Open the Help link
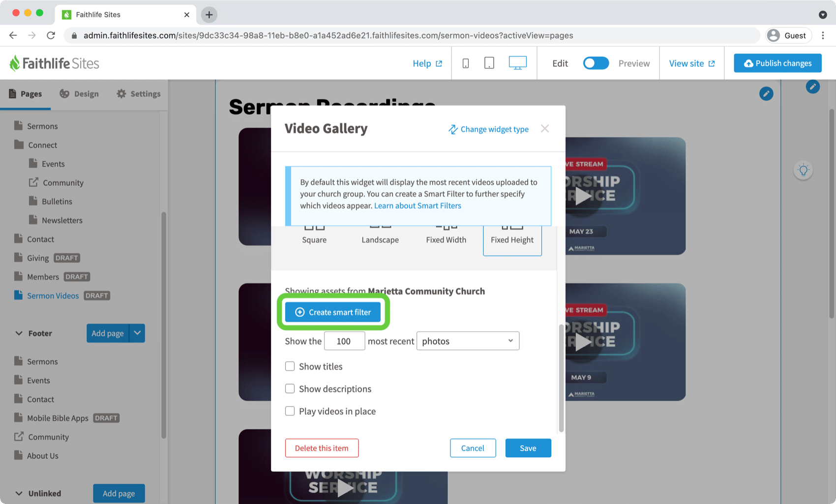 (x=427, y=63)
